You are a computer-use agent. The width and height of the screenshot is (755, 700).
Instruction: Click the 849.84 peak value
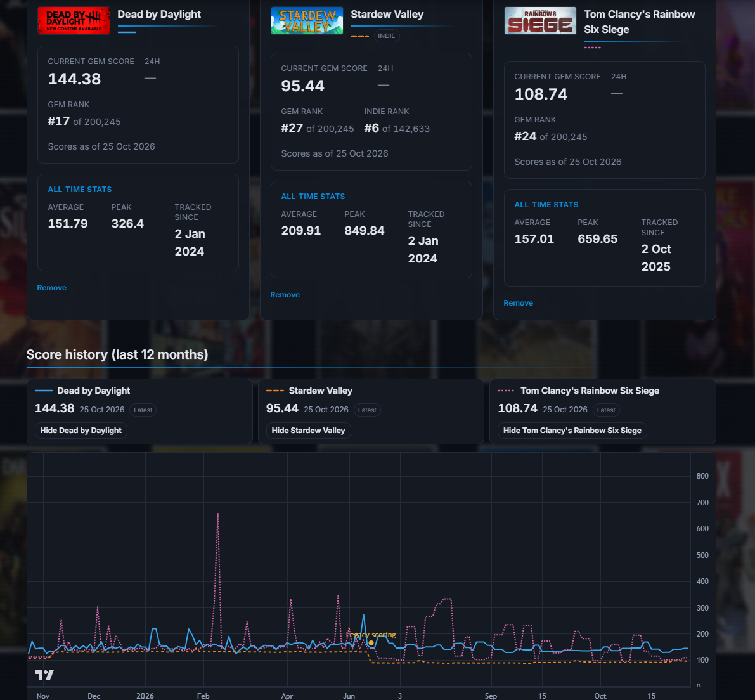pos(364,231)
